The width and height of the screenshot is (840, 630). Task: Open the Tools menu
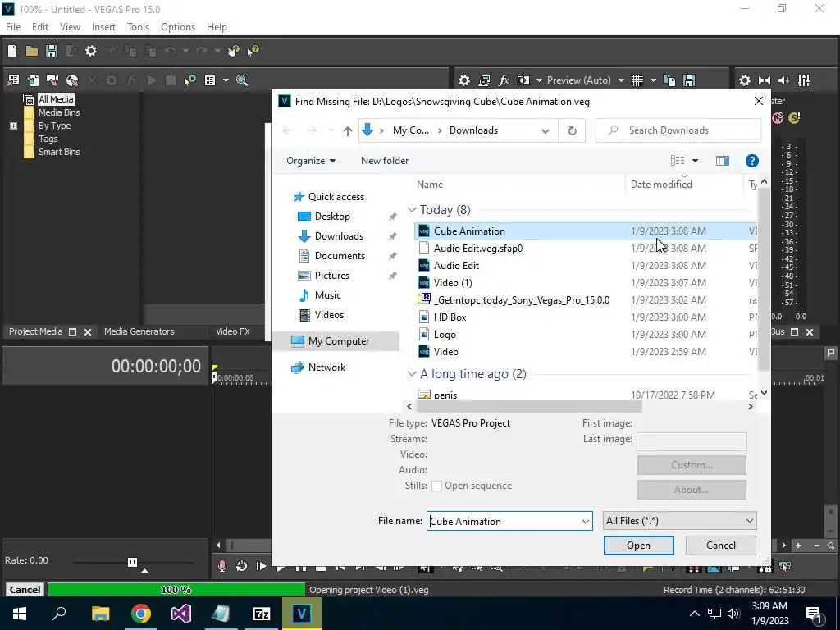138,27
